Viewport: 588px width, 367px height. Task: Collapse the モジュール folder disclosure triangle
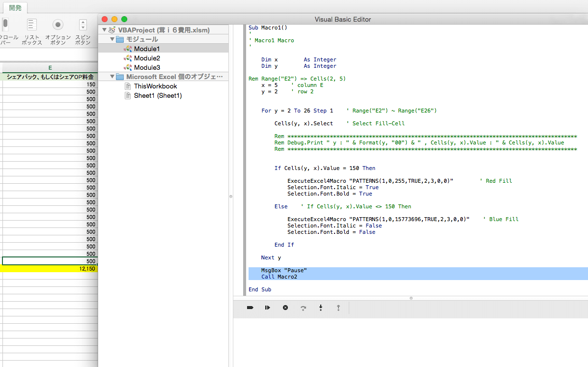112,39
